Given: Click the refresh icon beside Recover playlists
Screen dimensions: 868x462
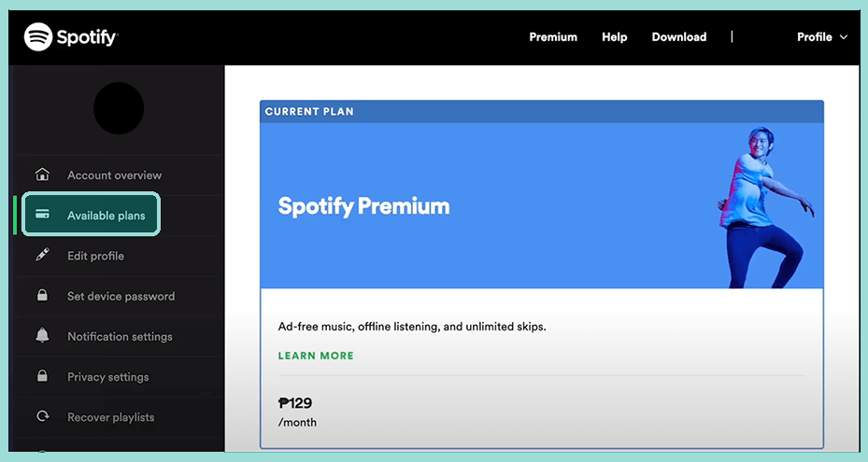Looking at the screenshot, I should pos(42,417).
